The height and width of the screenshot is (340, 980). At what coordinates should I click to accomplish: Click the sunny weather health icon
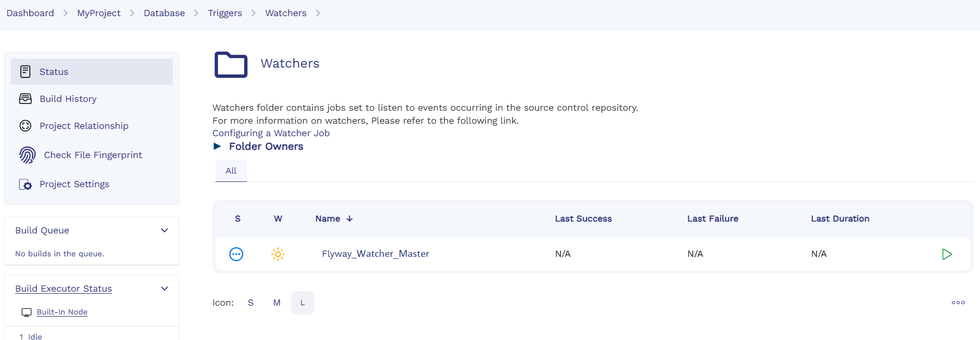278,254
